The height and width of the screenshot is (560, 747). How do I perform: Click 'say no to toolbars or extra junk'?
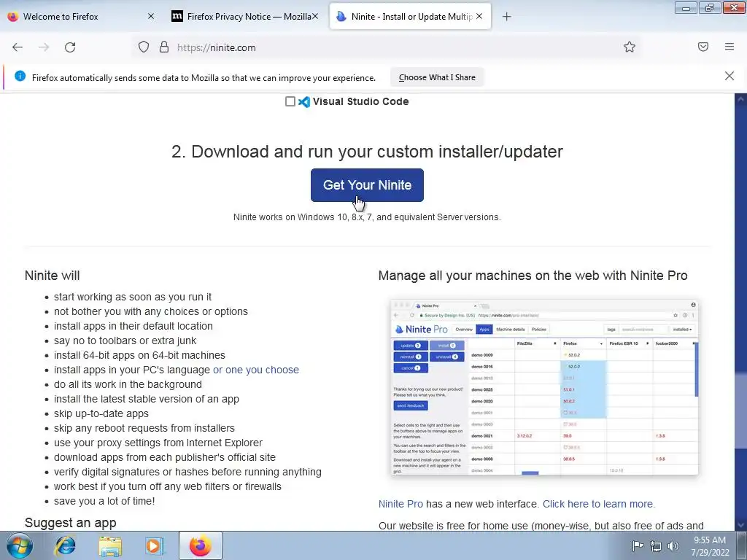125,341
